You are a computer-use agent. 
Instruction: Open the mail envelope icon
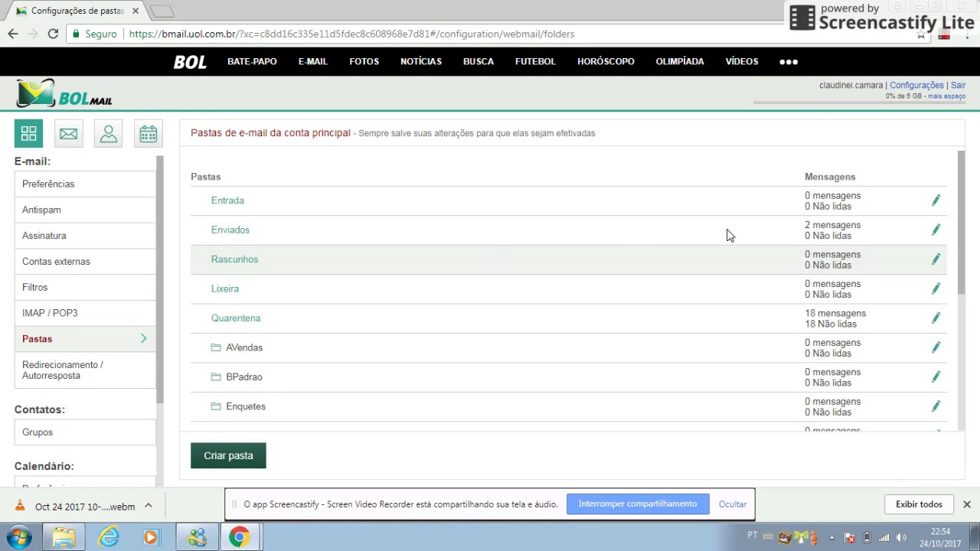tap(68, 134)
